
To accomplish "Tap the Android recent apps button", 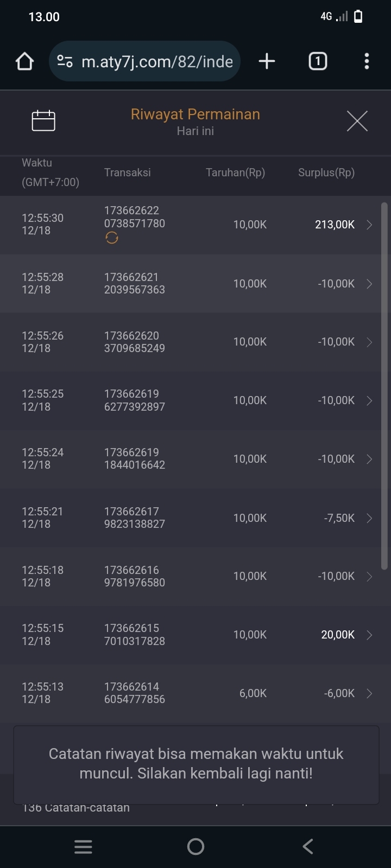I will (83, 847).
